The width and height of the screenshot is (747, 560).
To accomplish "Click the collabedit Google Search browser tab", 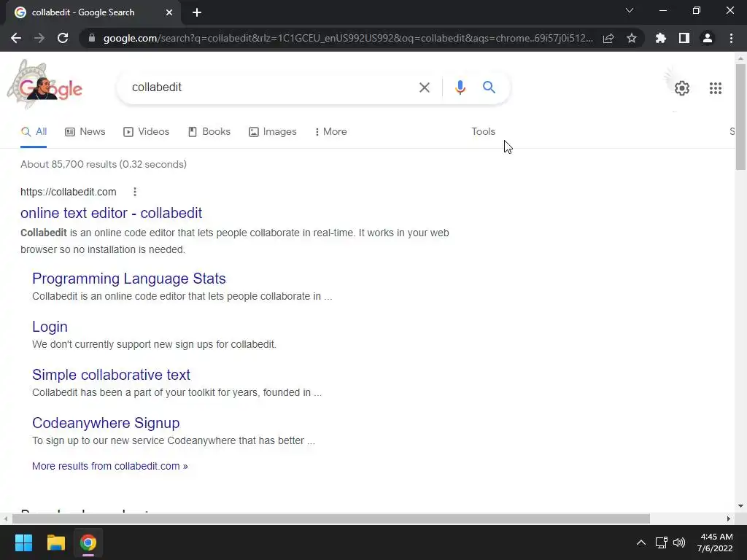I will coord(93,13).
